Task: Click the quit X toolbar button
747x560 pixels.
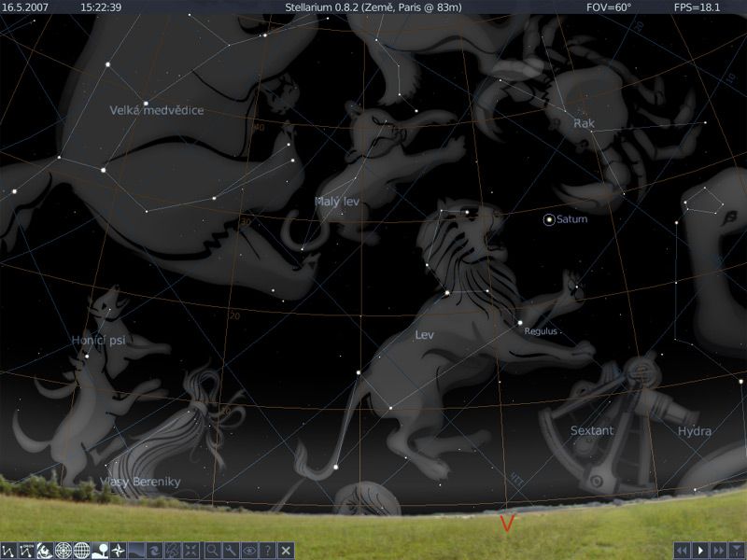Action: pyautogui.click(x=286, y=551)
